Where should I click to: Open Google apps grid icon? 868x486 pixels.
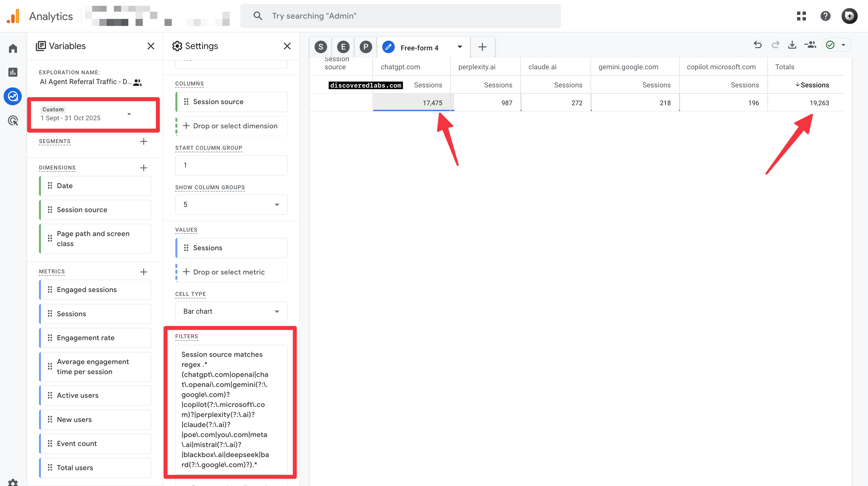point(801,16)
